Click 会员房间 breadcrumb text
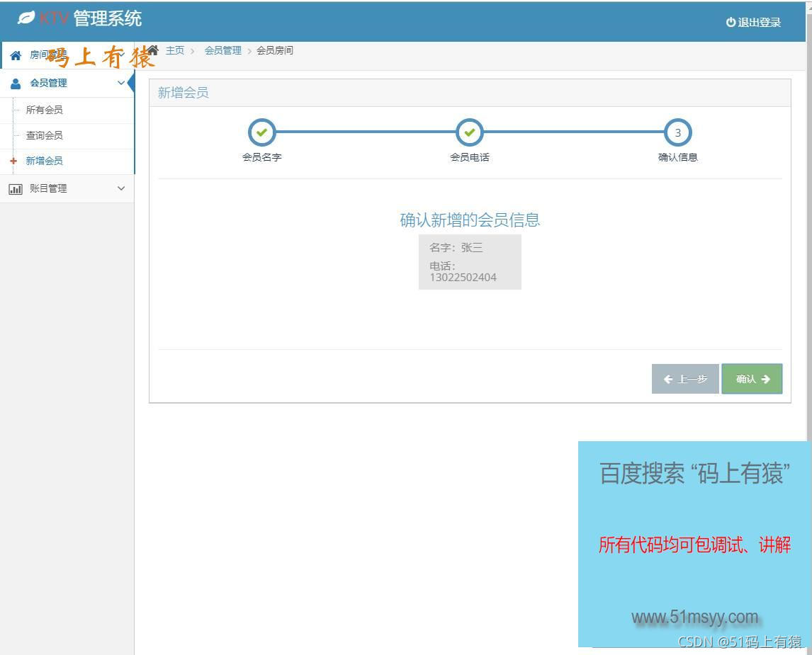Image resolution: width=812 pixels, height=655 pixels. coord(275,50)
